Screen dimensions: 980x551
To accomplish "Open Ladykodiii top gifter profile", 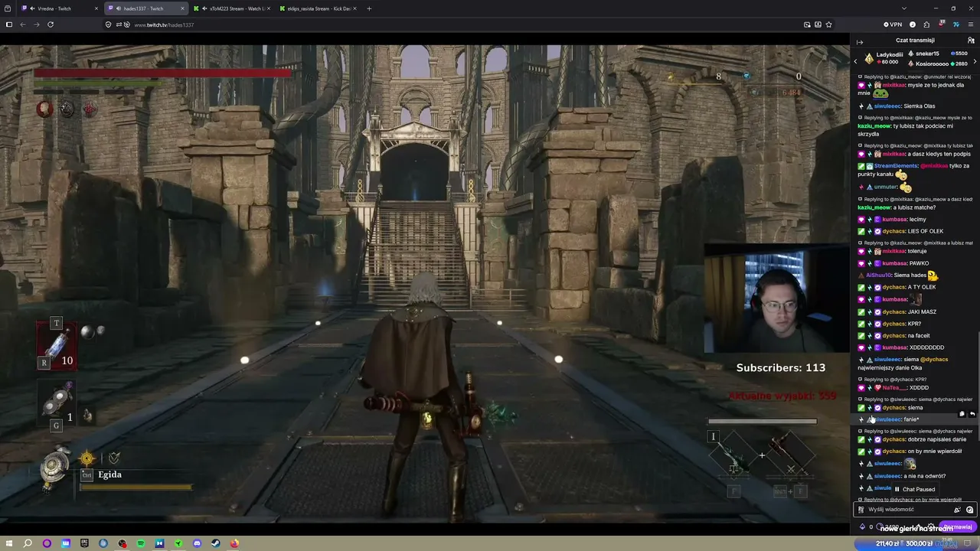I will [x=884, y=58].
